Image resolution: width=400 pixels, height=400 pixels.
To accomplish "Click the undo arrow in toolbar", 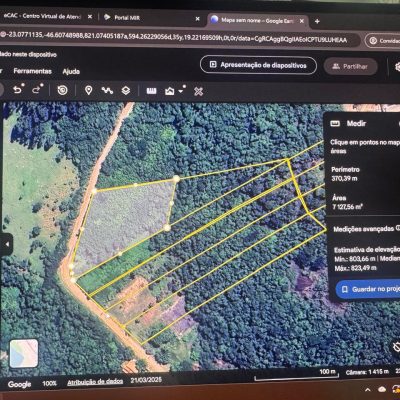I will coord(18,90).
